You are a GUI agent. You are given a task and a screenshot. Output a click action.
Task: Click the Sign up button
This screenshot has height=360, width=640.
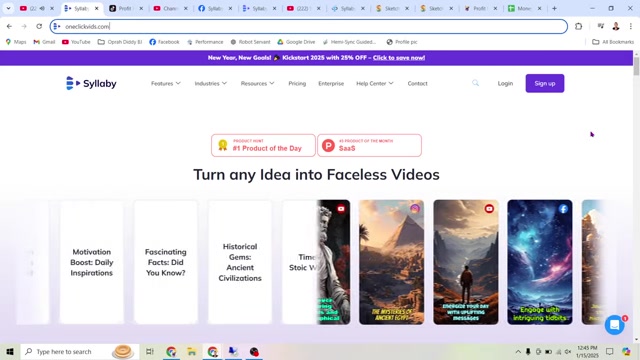click(x=545, y=83)
